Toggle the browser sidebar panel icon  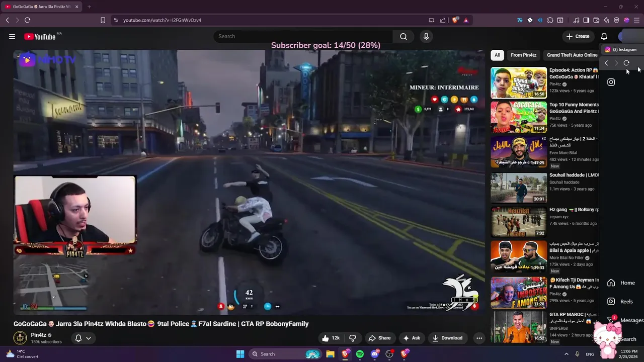click(x=586, y=20)
